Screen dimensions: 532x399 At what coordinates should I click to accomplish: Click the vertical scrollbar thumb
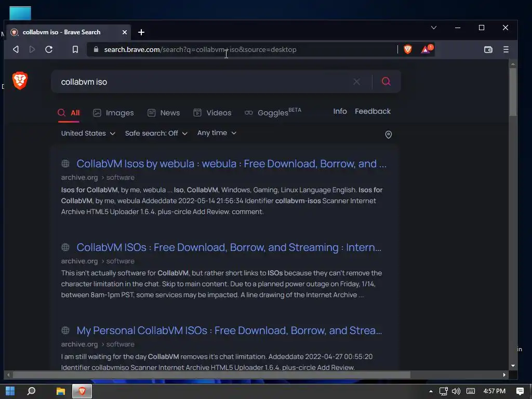click(x=513, y=91)
